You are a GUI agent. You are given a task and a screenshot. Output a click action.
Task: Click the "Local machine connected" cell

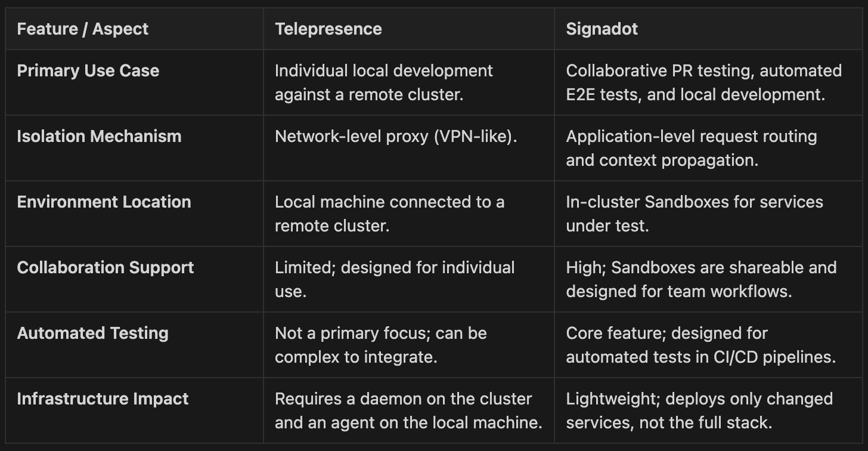coord(389,214)
